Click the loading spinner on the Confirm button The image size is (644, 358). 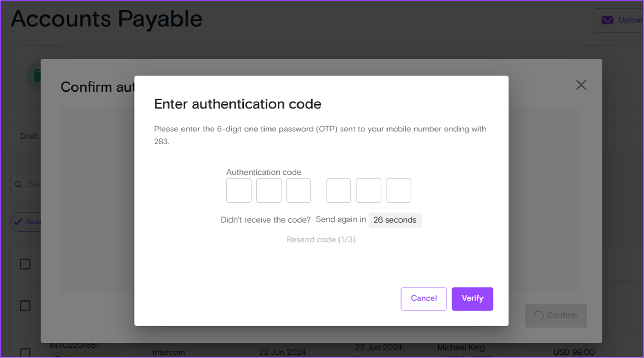click(539, 316)
